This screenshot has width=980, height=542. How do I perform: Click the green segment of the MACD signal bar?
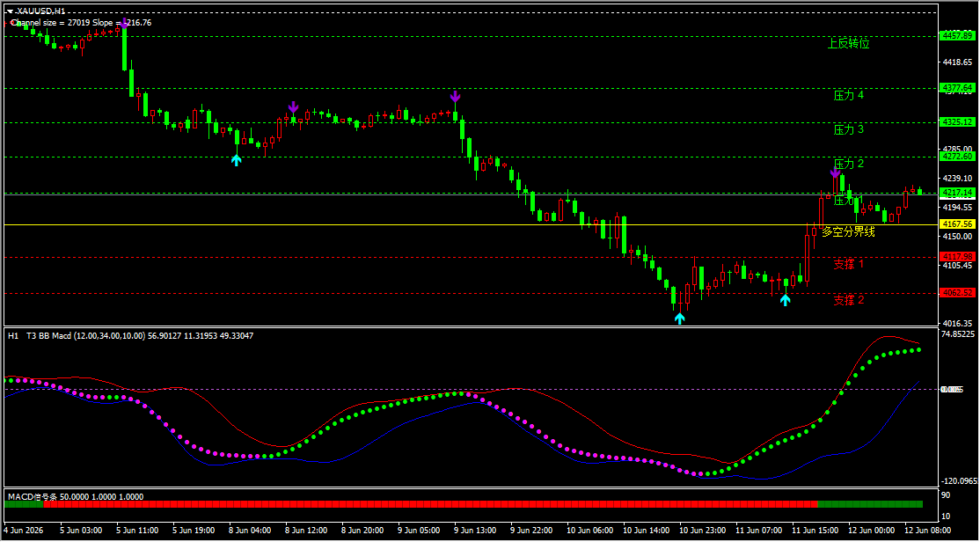pos(869,504)
